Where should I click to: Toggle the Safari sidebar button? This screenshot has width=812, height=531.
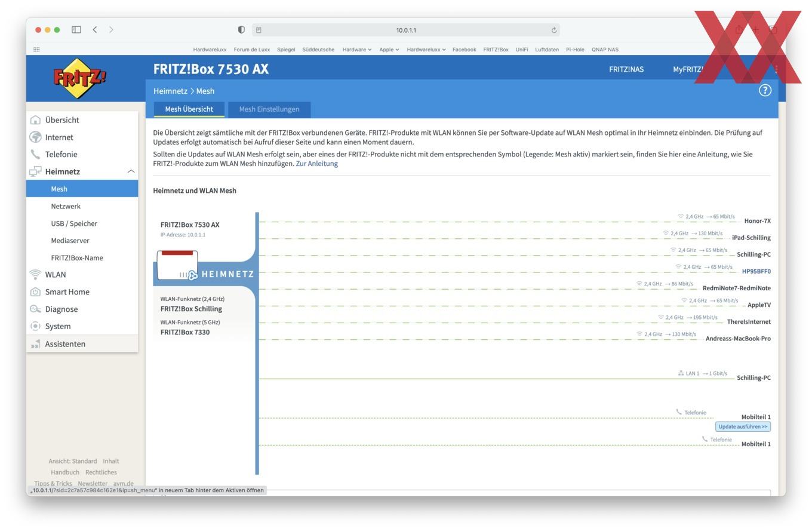(76, 30)
